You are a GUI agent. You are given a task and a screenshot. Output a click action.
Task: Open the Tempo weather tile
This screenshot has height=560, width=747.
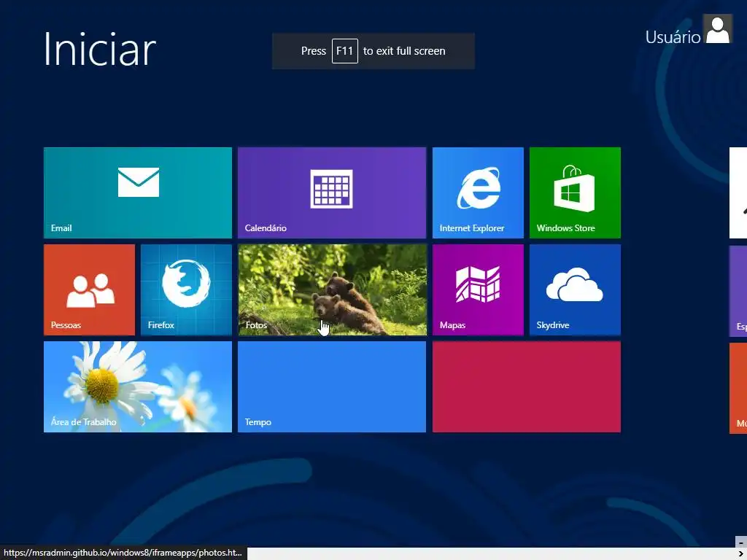332,387
